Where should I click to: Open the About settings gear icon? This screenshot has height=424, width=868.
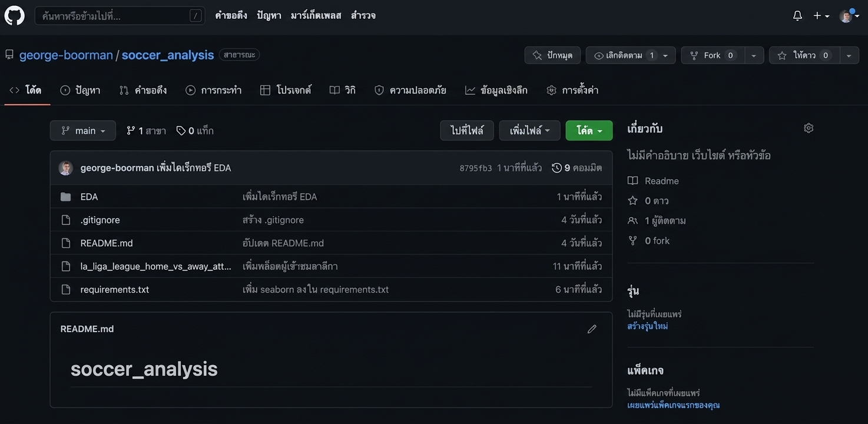coord(809,128)
